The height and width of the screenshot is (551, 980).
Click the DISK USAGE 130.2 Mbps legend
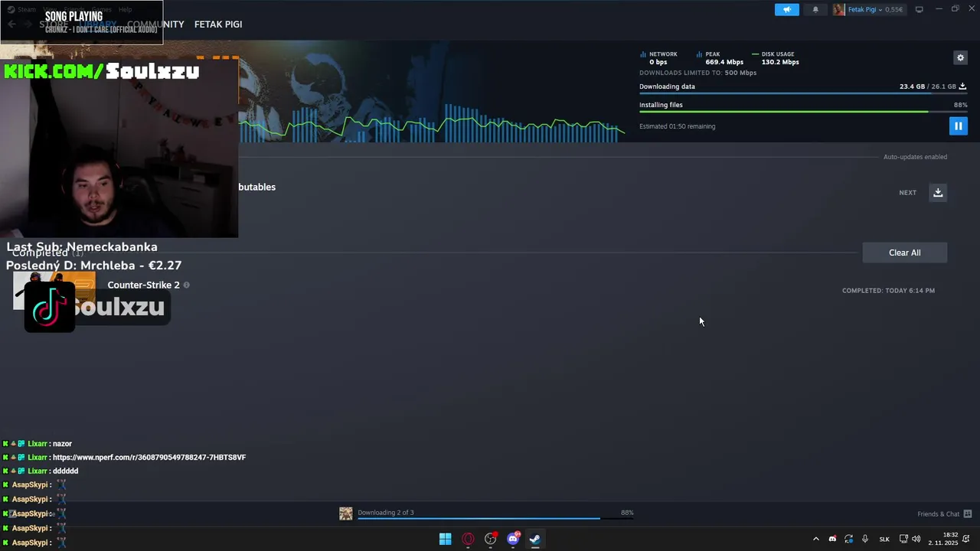click(776, 58)
